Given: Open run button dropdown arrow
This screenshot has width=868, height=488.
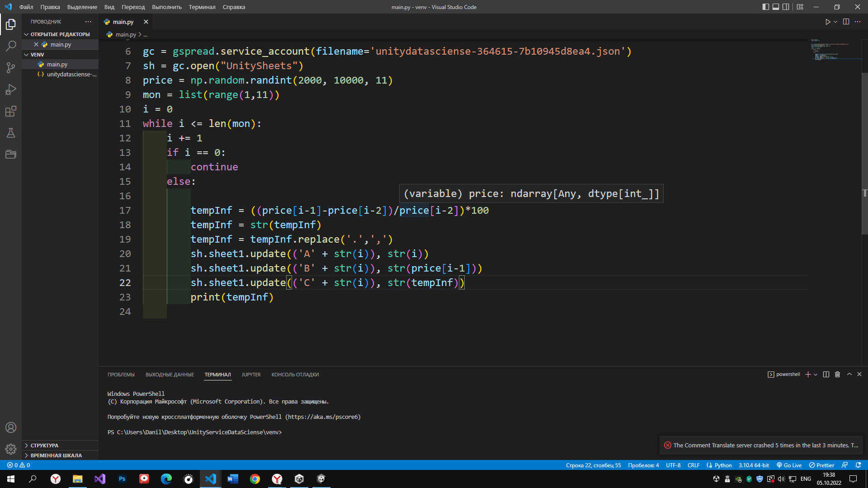Looking at the screenshot, I should [x=835, y=22].
